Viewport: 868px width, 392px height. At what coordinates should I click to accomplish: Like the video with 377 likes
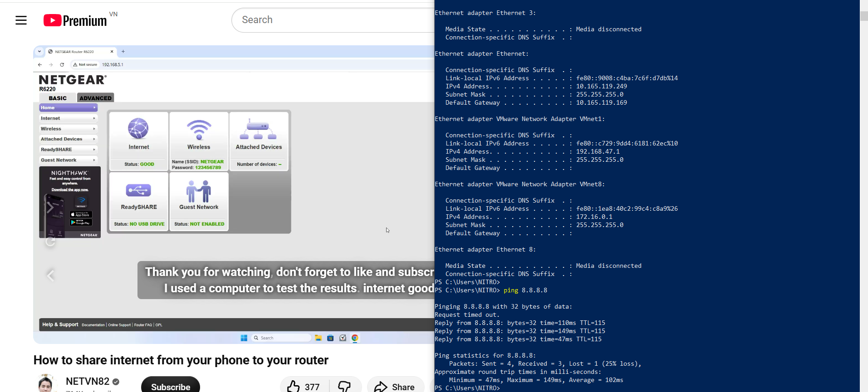pos(304,386)
